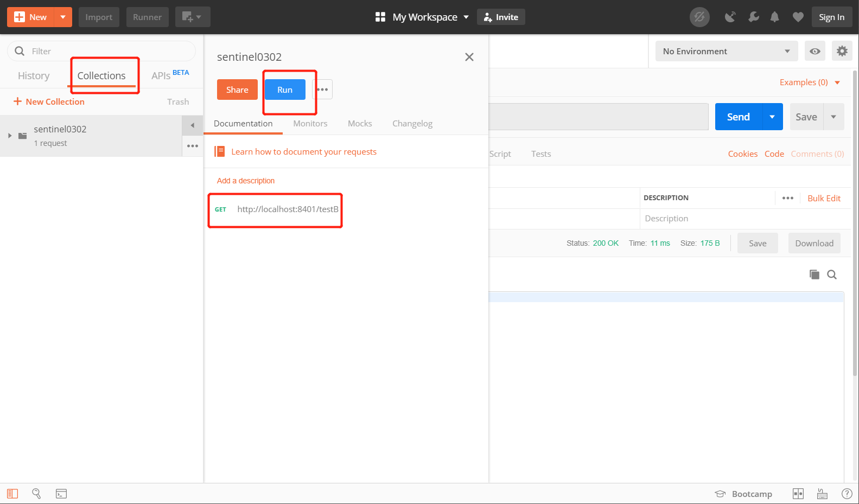Click the Send button
Image resolution: width=859 pixels, height=504 pixels.
coord(739,117)
